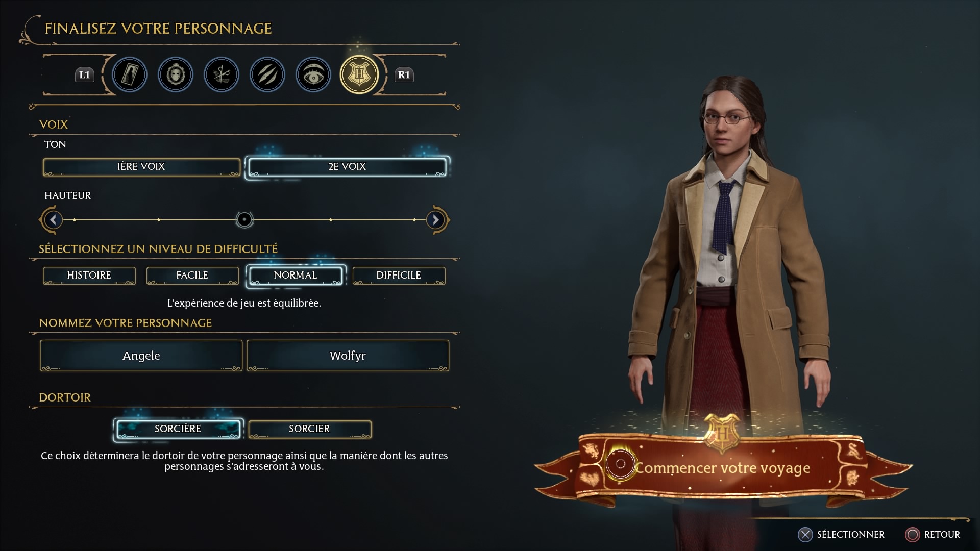The image size is (980, 551).
Task: Open the eye customization tab
Action: 313,75
